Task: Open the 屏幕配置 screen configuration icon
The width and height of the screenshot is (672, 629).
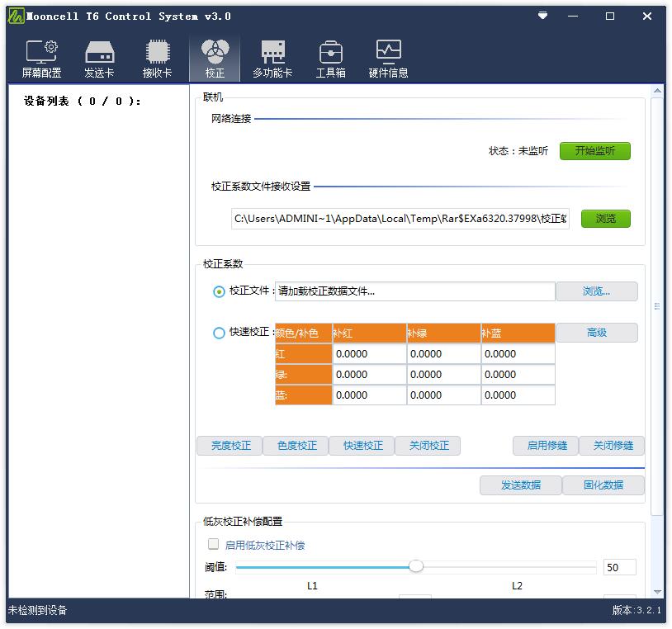Action: pyautogui.click(x=41, y=59)
